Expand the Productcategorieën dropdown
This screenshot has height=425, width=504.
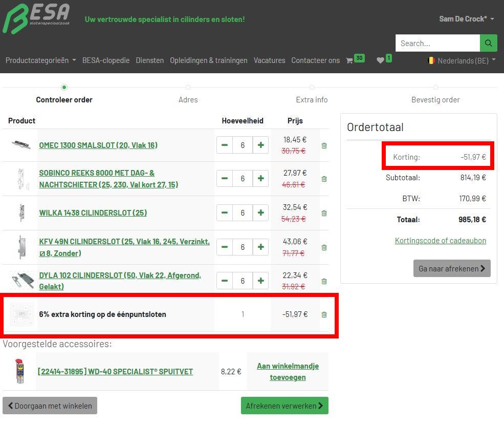pyautogui.click(x=40, y=60)
